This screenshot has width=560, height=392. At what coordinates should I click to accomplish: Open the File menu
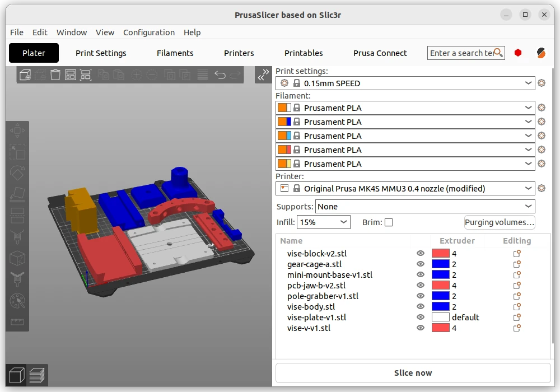tap(17, 32)
